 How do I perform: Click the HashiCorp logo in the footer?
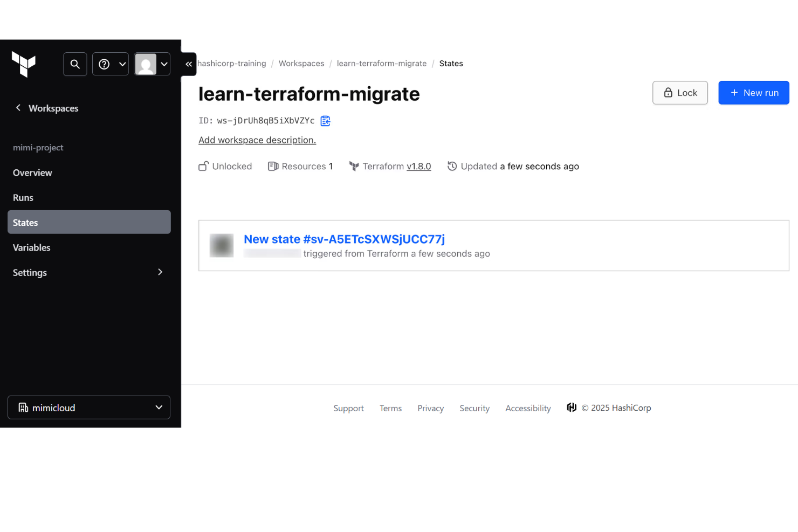coord(571,407)
